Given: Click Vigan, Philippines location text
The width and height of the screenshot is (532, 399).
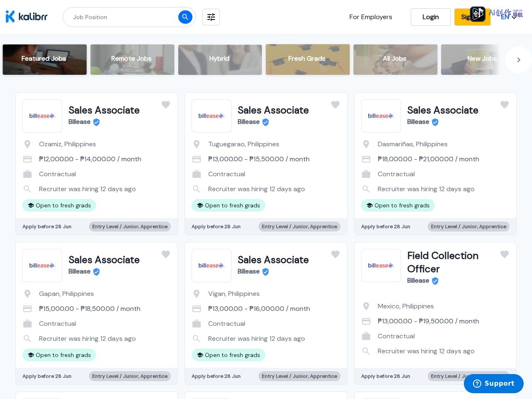Looking at the screenshot, I should pyautogui.click(x=234, y=294).
